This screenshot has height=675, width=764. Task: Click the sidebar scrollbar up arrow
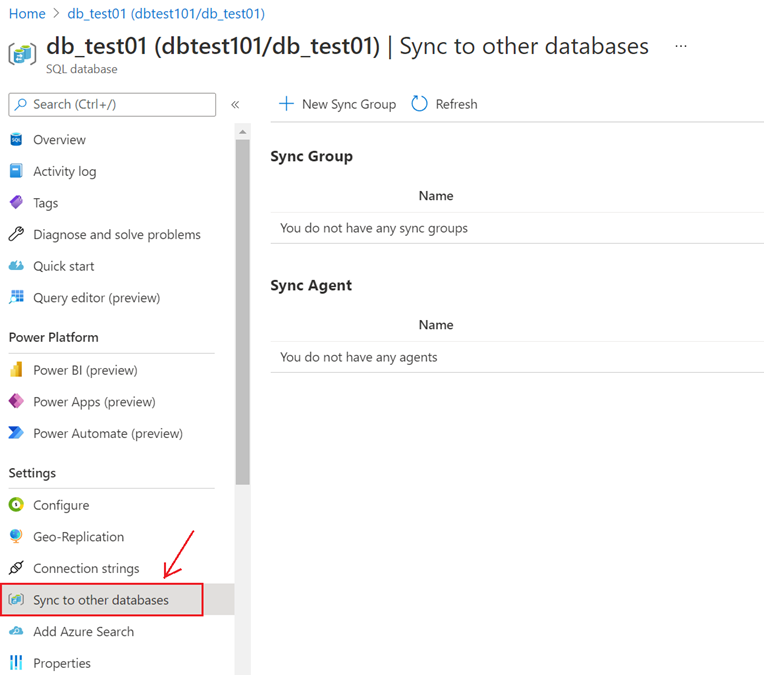click(x=242, y=132)
